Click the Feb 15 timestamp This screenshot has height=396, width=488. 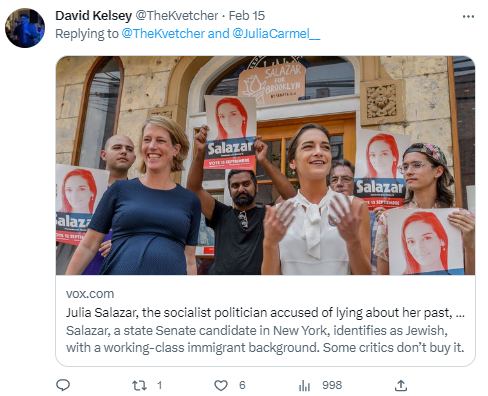pos(247,16)
